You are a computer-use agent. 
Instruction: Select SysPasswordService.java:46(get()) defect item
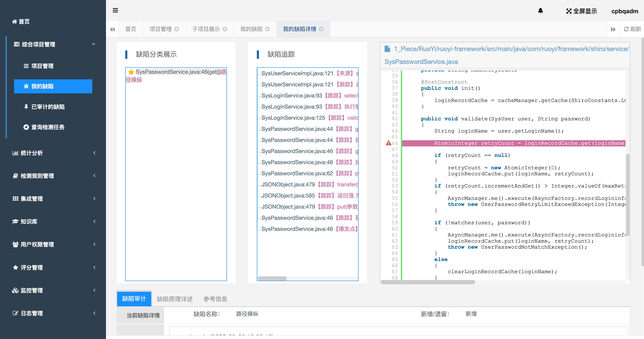(176, 76)
